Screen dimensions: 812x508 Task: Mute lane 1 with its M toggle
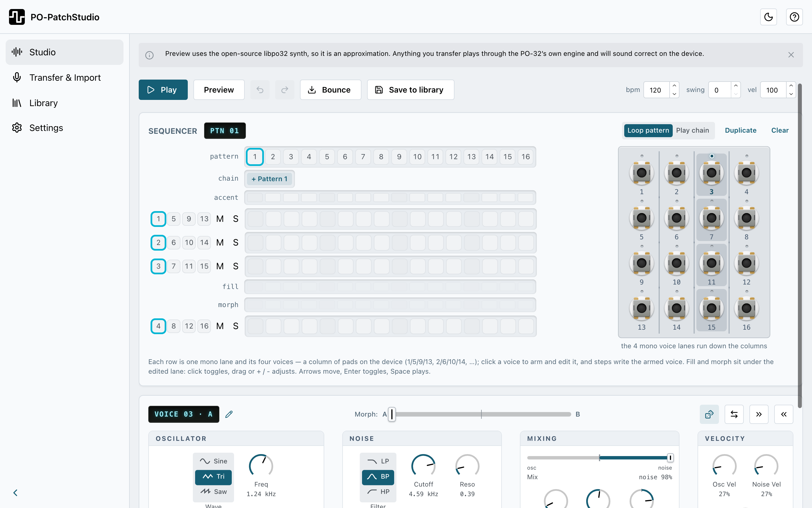click(220, 219)
